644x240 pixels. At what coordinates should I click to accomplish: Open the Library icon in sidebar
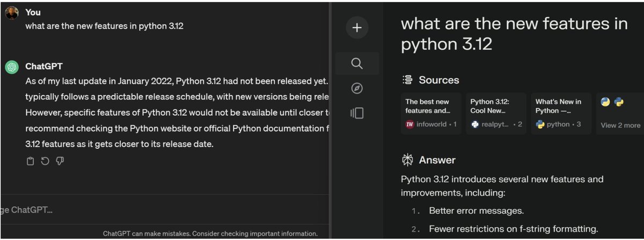(x=357, y=113)
